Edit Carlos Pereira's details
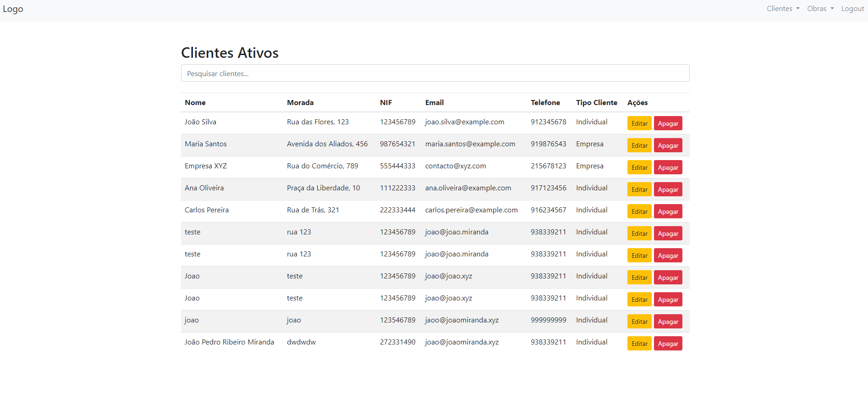Screen dimensions: 868x411 coord(639,211)
